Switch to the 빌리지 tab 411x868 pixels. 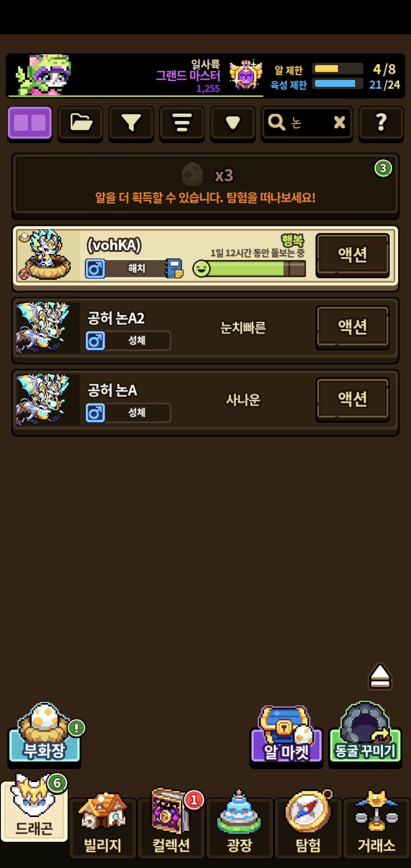tap(103, 825)
